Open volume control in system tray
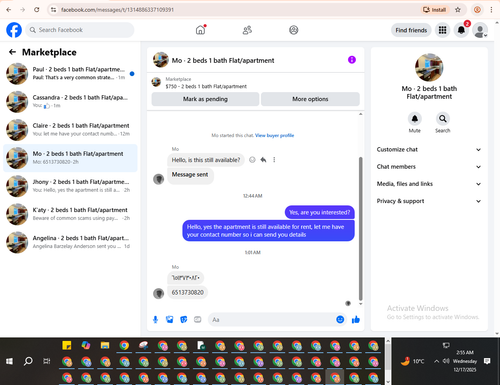 click(446, 361)
